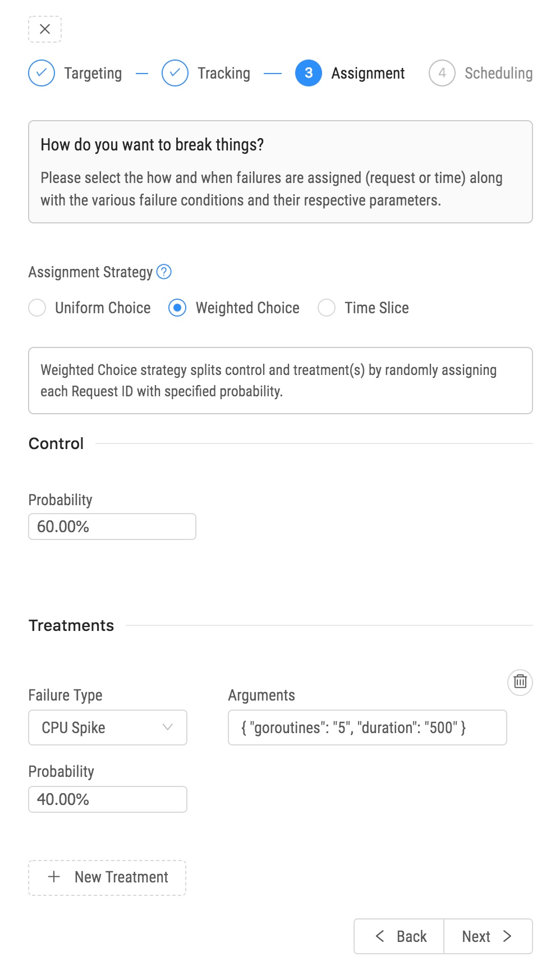Image resolution: width=560 pixels, height=970 pixels.
Task: Click the Arguments goroutines input field
Action: (368, 727)
